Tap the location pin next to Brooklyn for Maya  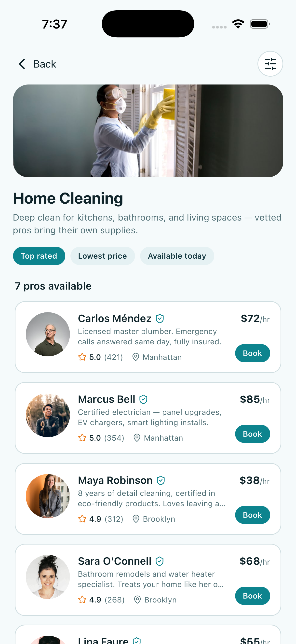tap(136, 519)
